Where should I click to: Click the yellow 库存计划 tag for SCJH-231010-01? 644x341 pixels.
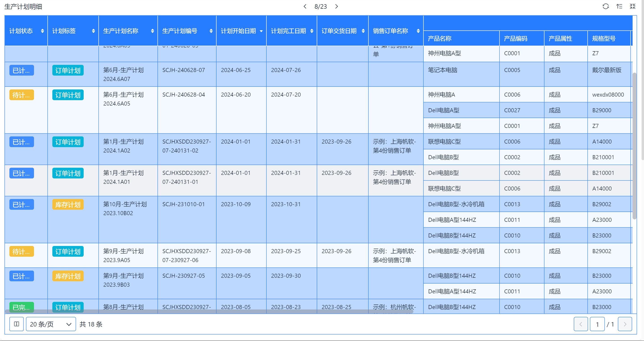pyautogui.click(x=68, y=205)
